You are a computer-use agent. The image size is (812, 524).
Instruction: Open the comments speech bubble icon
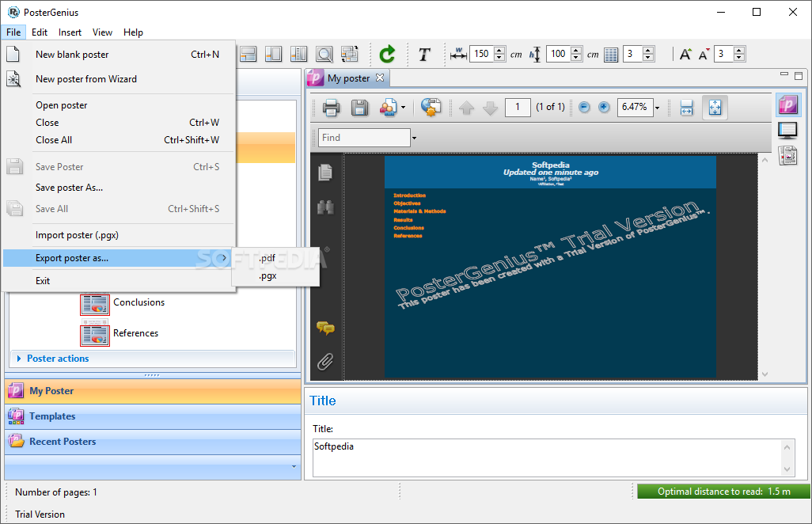[x=325, y=328]
